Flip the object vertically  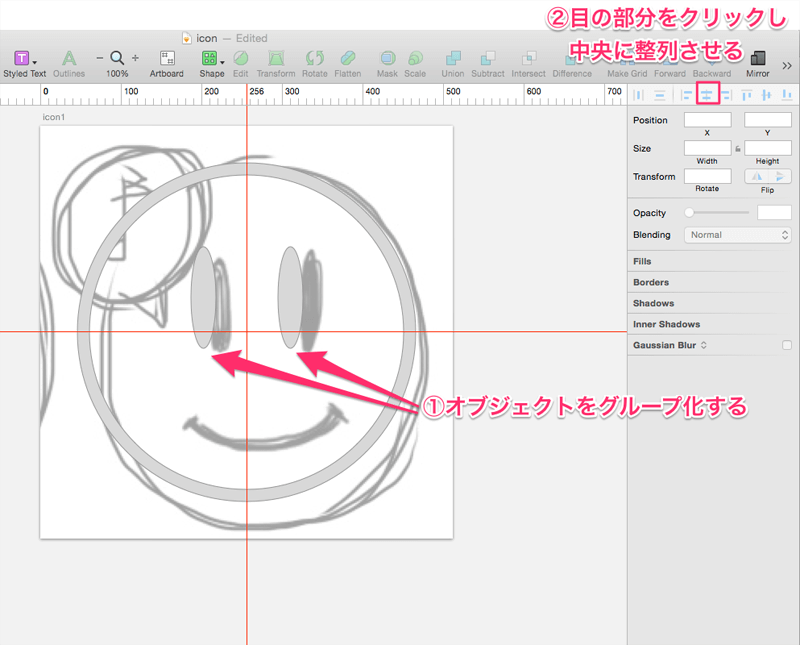pos(780,177)
